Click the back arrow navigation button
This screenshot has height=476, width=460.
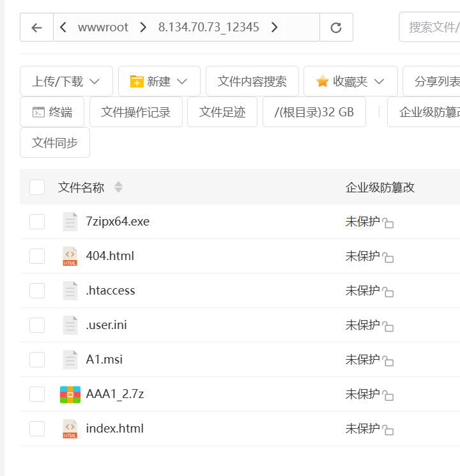coord(36,27)
